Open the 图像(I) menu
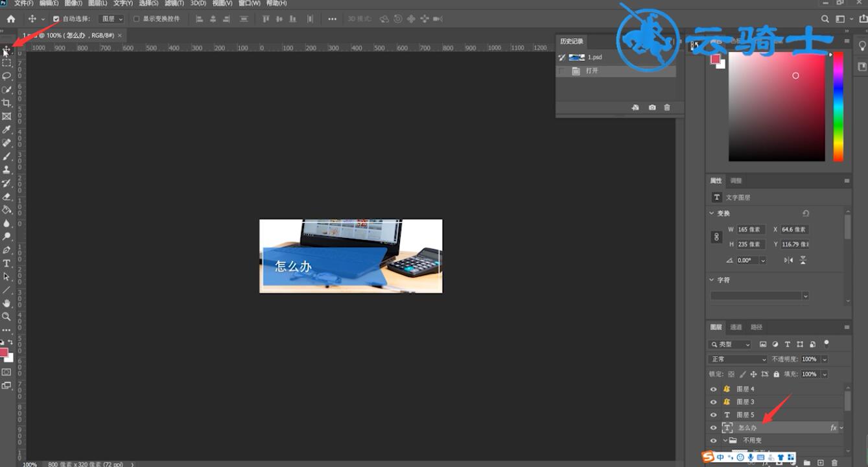 (x=73, y=3)
